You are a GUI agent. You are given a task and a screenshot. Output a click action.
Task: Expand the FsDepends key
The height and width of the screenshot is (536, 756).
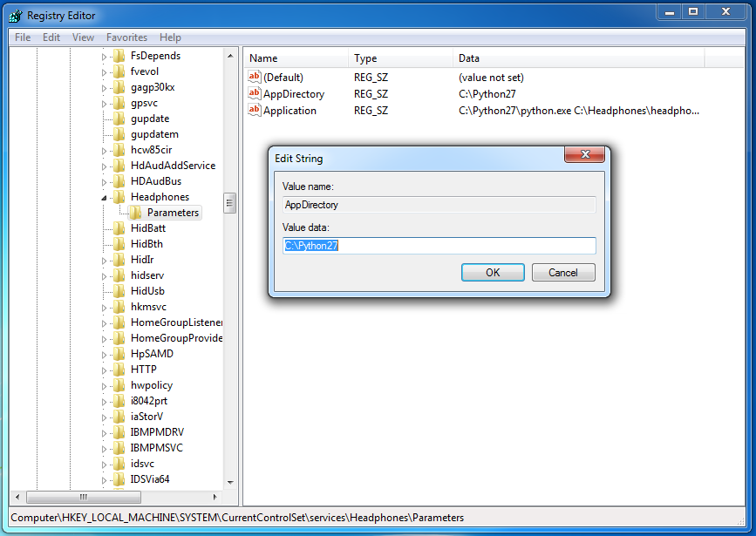coord(104,57)
